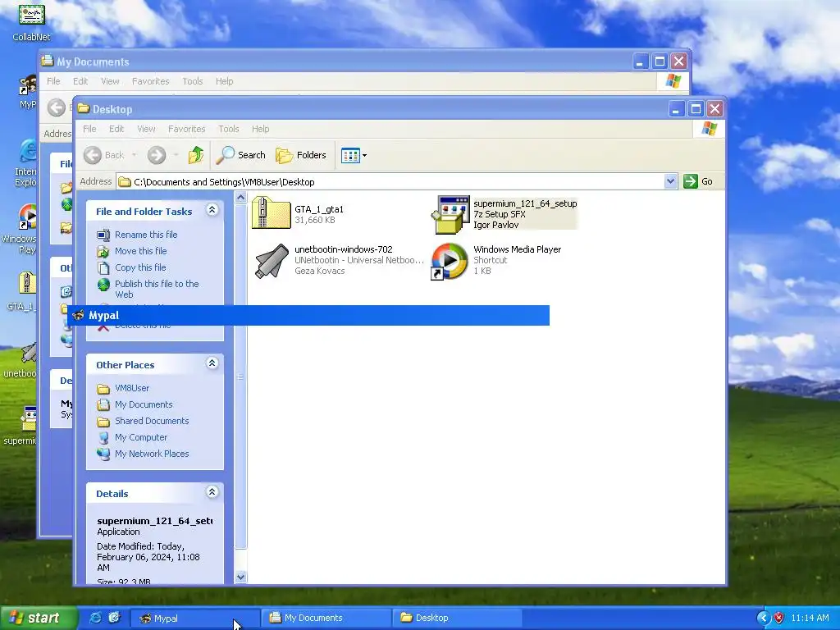This screenshot has height=630, width=840.
Task: Switch to Mypal taskbar button
Action: [x=195, y=619]
